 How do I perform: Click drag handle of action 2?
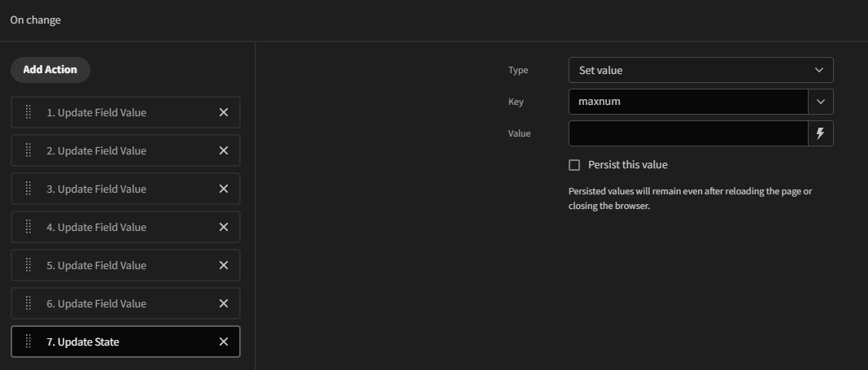coord(28,150)
